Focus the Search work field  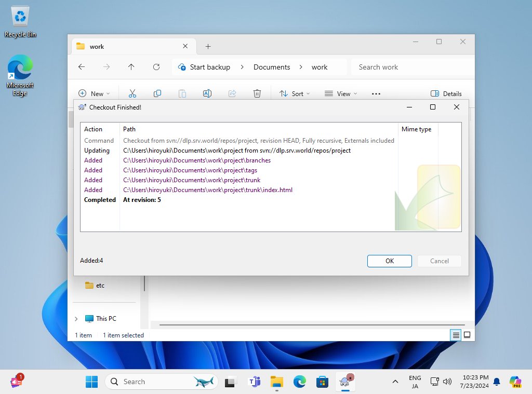(x=413, y=67)
